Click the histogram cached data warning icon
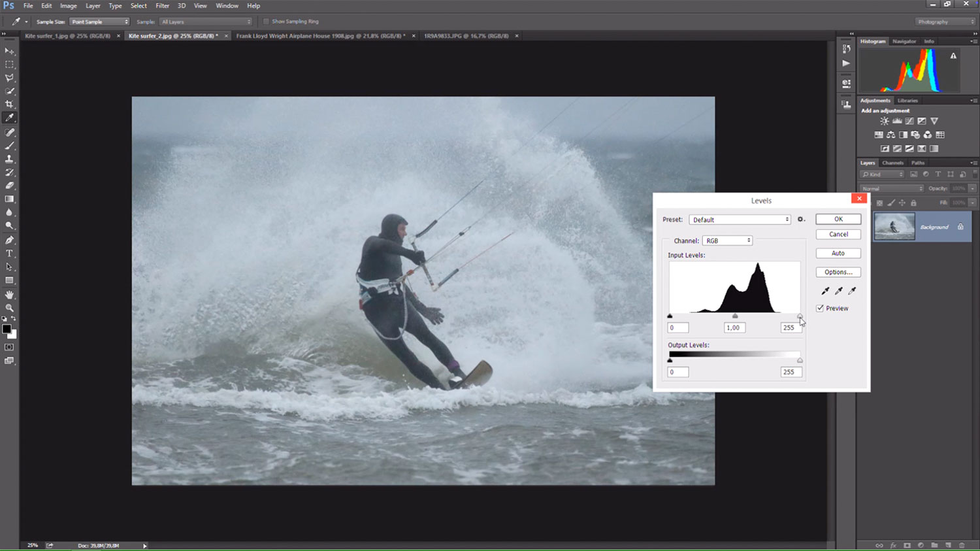The width and height of the screenshot is (980, 551). pyautogui.click(x=953, y=56)
